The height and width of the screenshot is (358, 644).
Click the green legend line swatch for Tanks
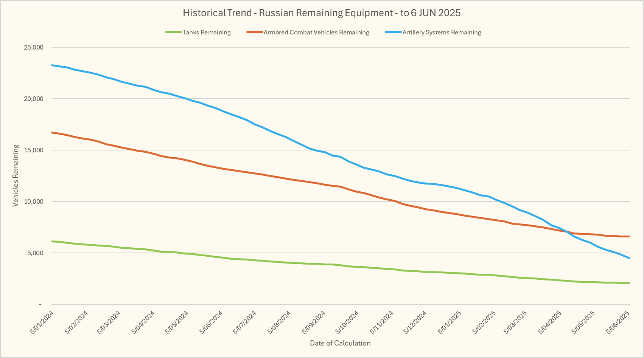[174, 33]
